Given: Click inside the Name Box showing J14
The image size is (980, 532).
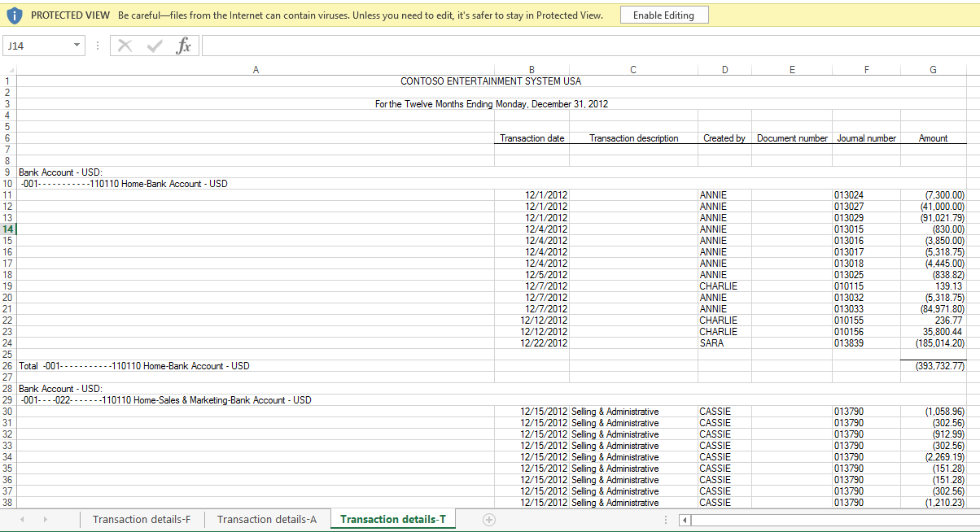Looking at the screenshot, I should coord(37,46).
